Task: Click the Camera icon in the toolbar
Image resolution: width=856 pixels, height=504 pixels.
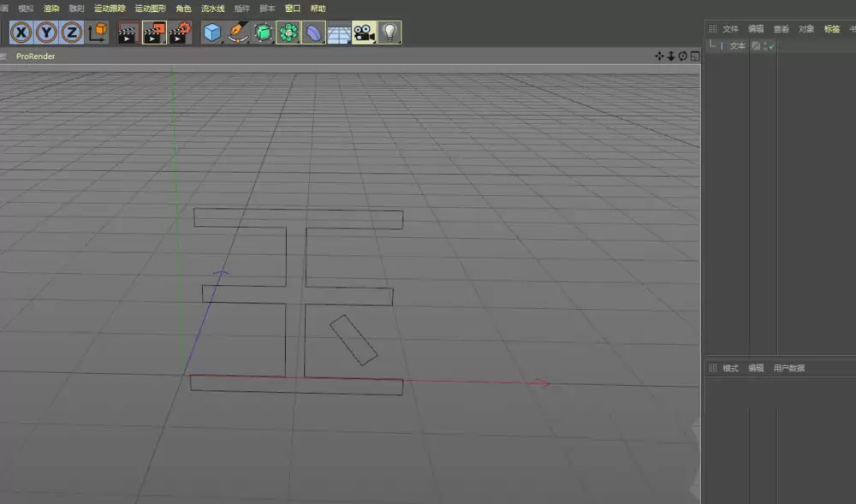Action: (363, 32)
